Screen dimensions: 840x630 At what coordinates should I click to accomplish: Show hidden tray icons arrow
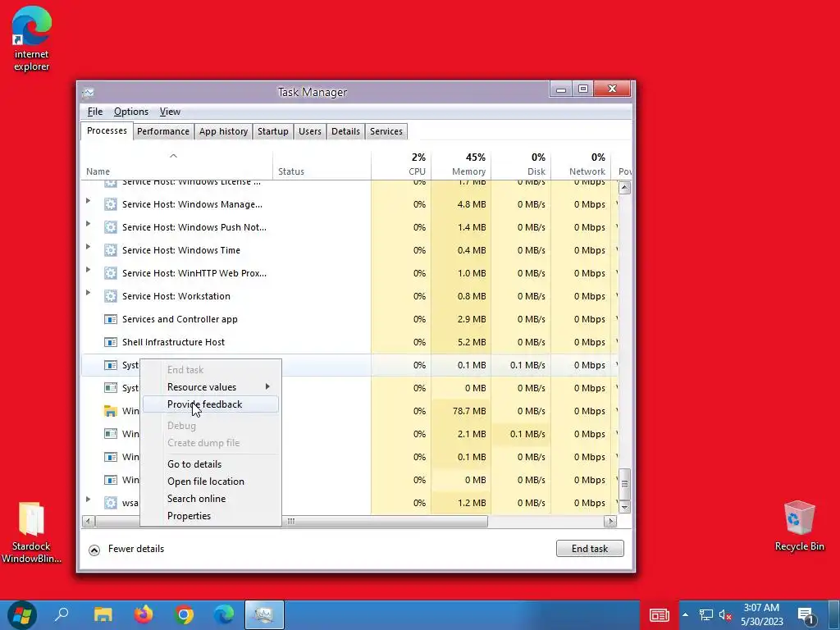tap(685, 615)
